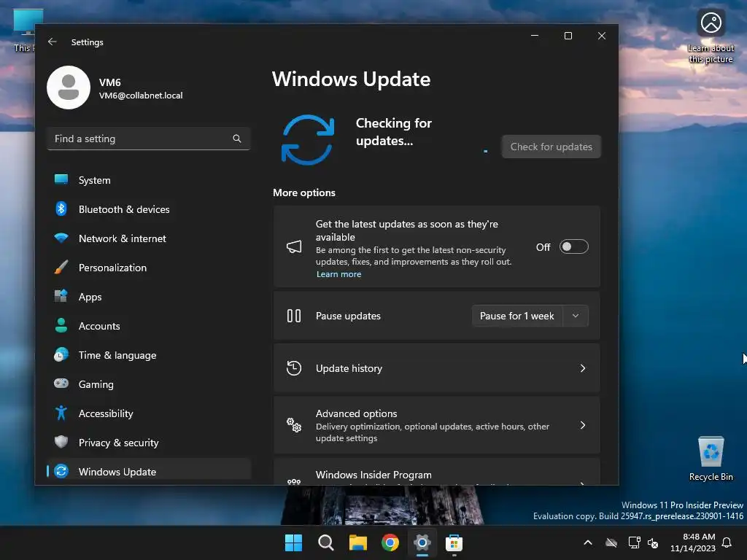Open notification bell in system tray

tap(727, 542)
